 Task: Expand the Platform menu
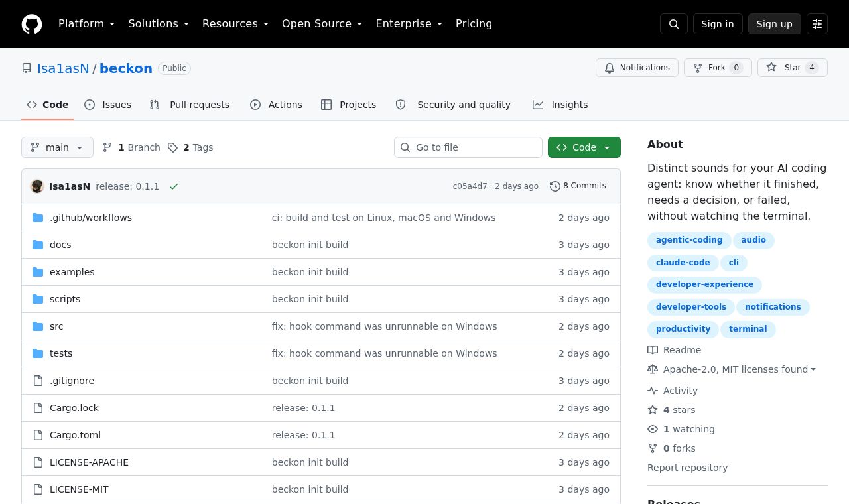coord(87,24)
